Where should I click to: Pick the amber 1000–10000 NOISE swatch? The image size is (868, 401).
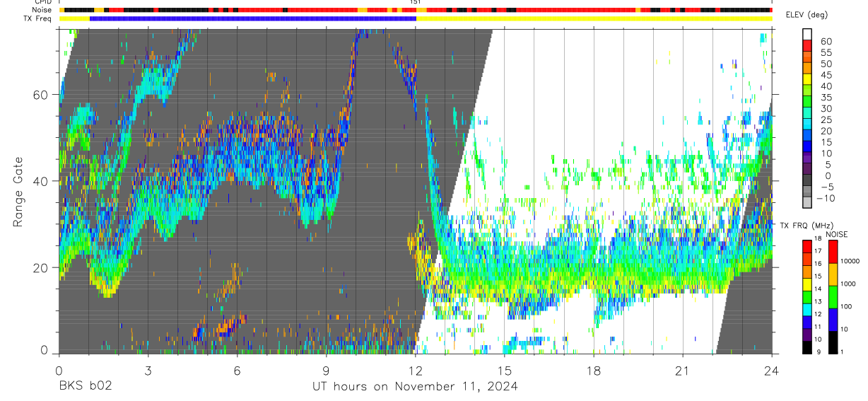833,274
